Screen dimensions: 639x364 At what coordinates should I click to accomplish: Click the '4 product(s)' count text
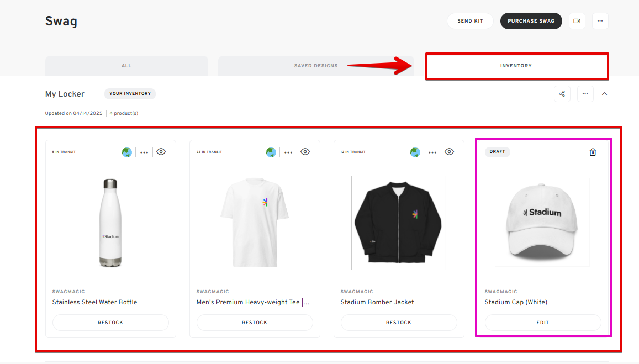coord(124,113)
